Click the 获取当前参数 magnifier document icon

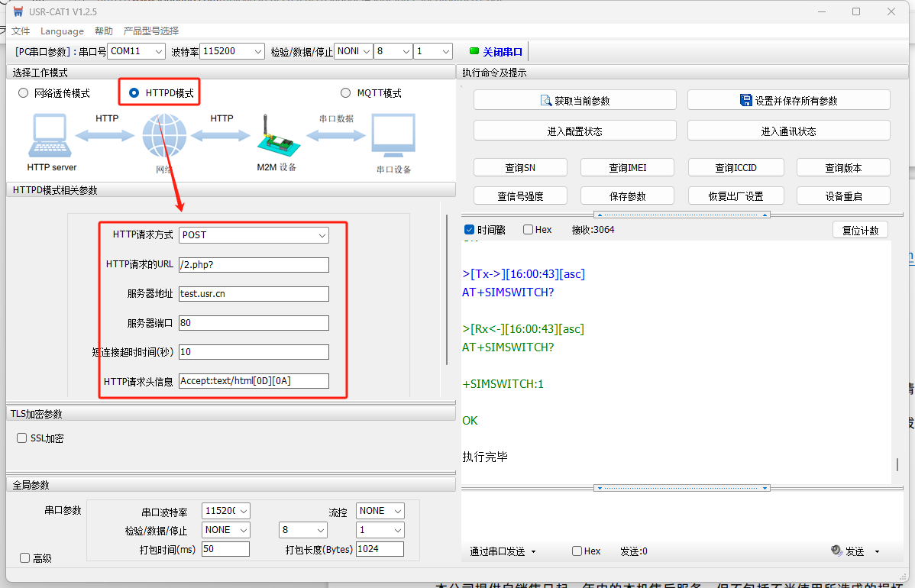[x=546, y=101]
